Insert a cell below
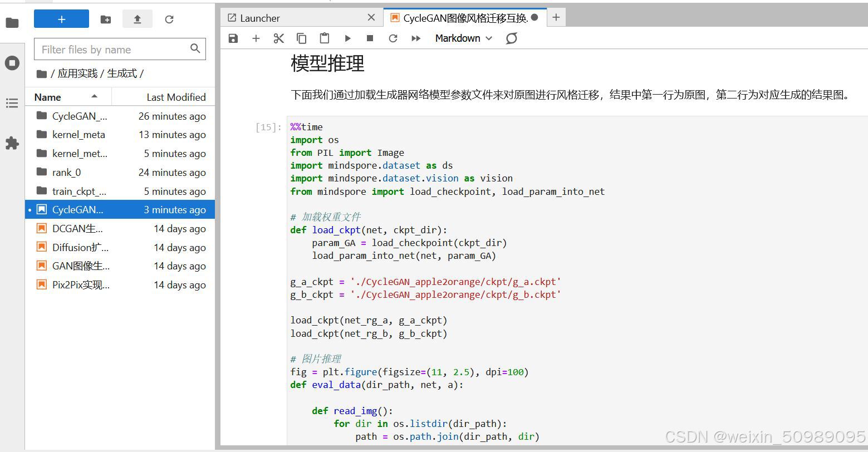This screenshot has width=868, height=452. pyautogui.click(x=256, y=38)
